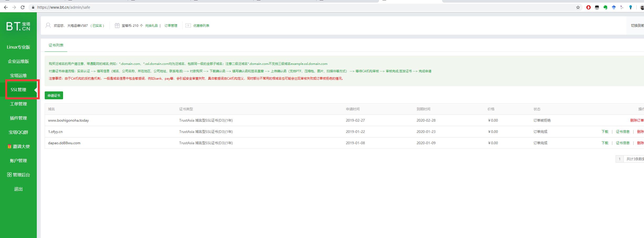Click the browser back arrow
Image resolution: width=644 pixels, height=238 pixels.
click(6, 7)
